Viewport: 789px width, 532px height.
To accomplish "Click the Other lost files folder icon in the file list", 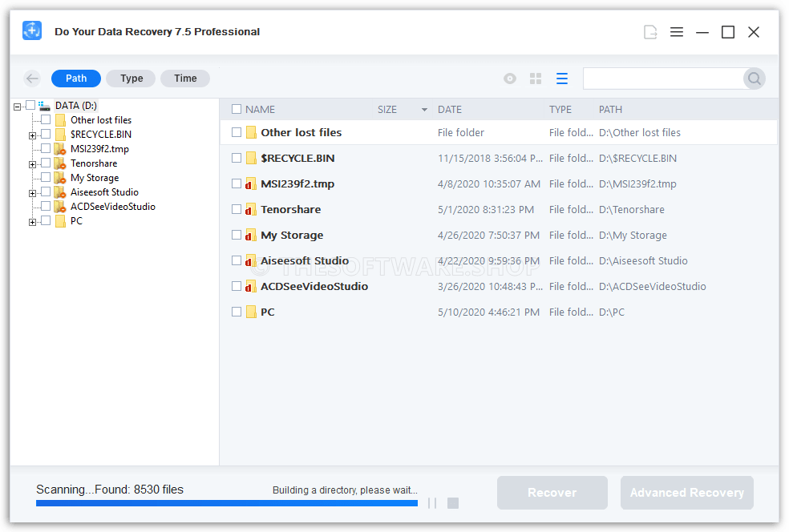I will click(x=251, y=132).
